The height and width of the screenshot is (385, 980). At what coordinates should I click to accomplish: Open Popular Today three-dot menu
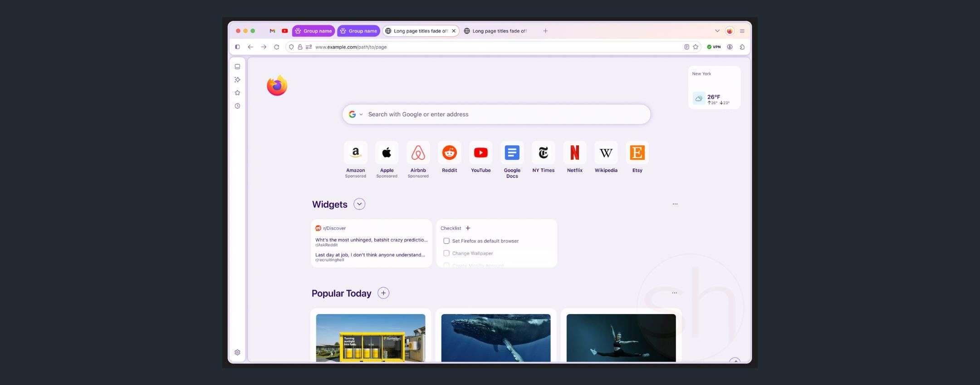point(674,293)
